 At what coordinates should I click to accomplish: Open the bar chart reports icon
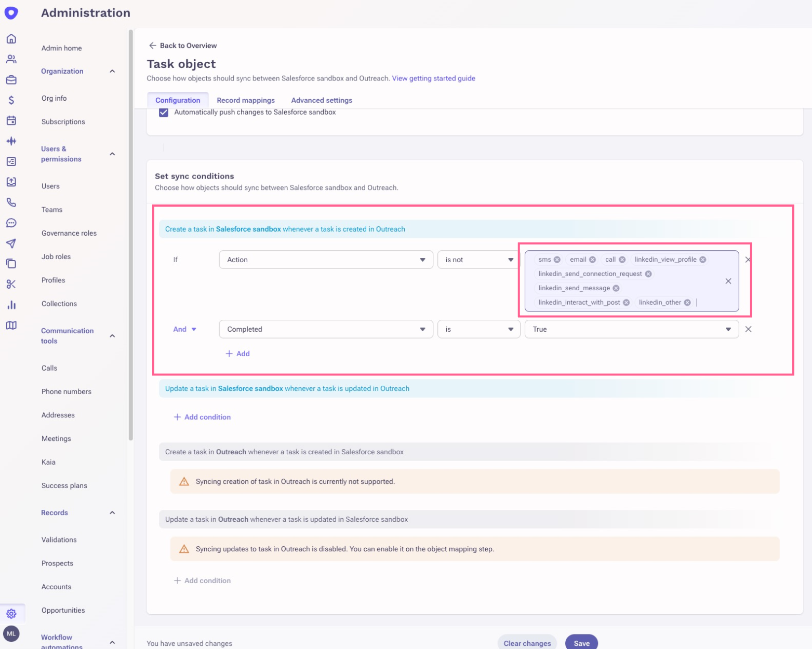tap(11, 305)
